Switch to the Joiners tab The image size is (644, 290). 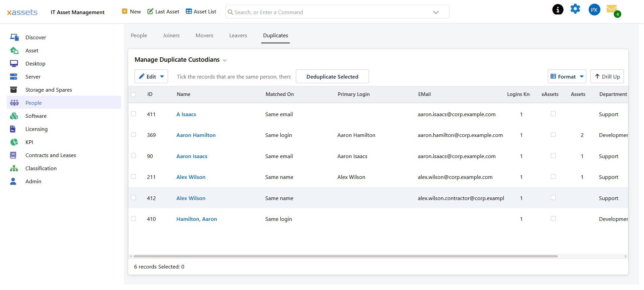click(171, 36)
